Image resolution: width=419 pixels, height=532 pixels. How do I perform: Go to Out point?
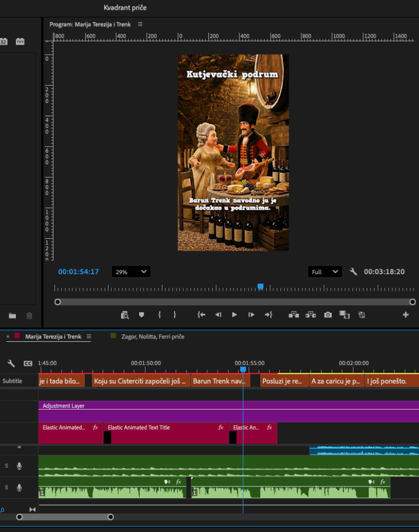click(x=268, y=315)
